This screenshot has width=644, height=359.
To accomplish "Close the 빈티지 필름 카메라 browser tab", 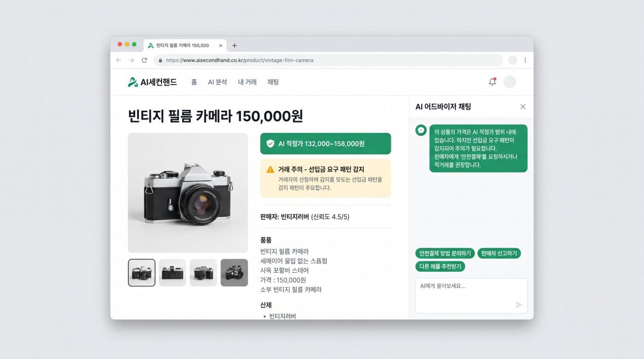I will coord(220,46).
